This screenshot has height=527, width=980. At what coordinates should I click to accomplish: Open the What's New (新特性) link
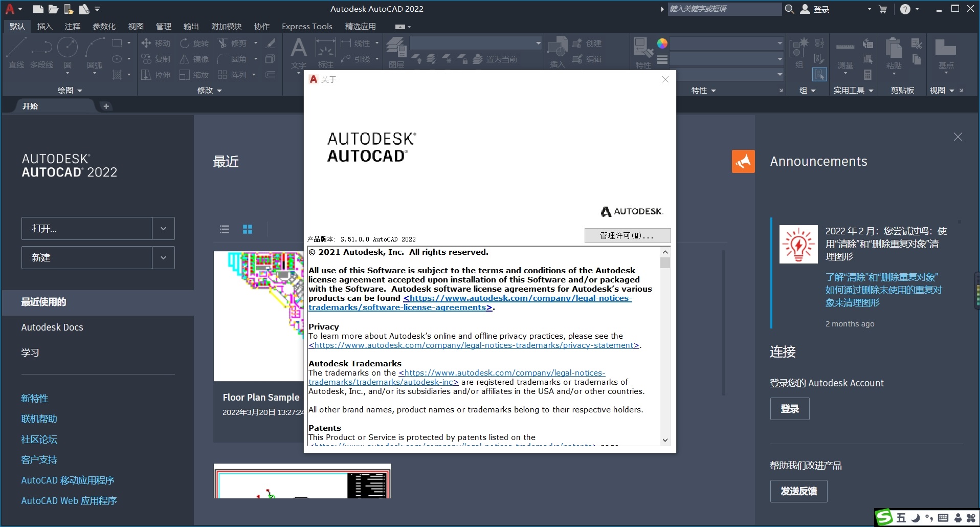coord(35,398)
